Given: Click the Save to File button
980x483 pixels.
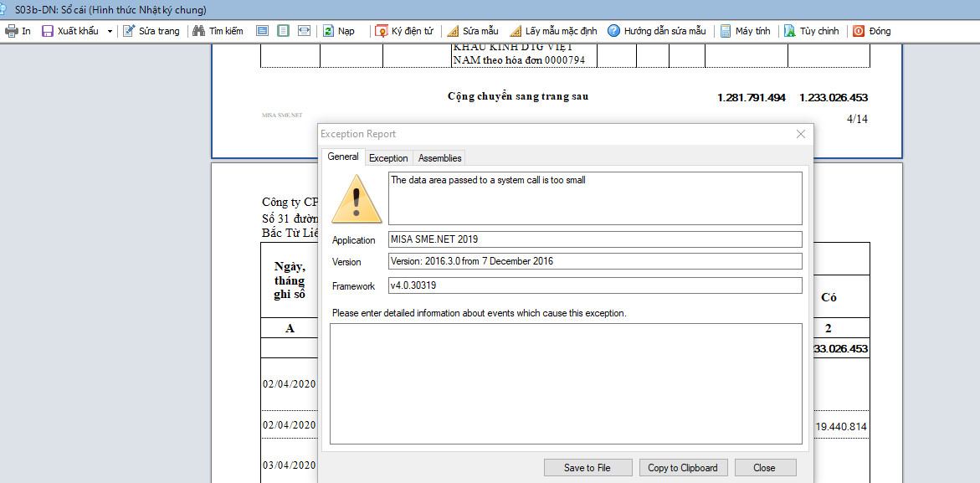Looking at the screenshot, I should point(587,467).
